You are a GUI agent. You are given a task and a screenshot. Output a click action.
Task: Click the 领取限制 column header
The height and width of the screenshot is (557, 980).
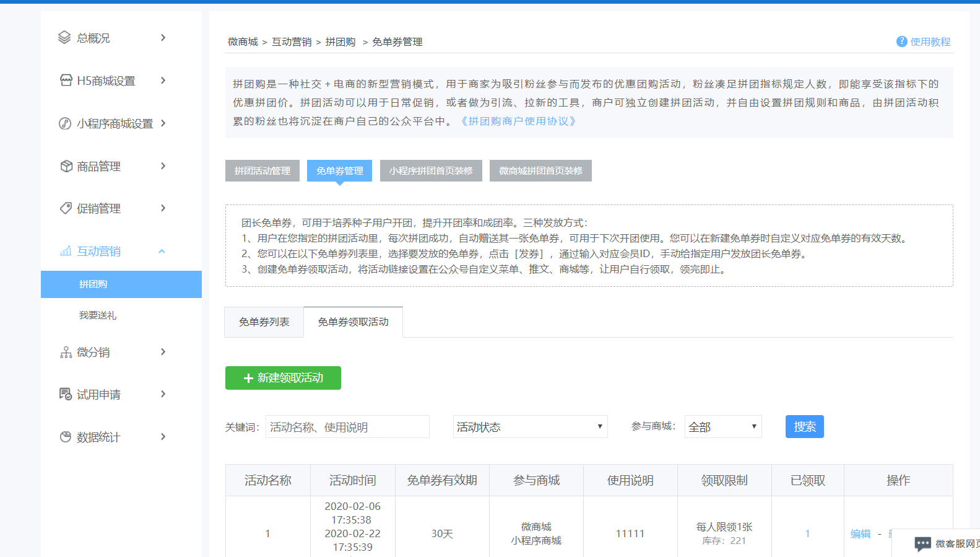724,480
